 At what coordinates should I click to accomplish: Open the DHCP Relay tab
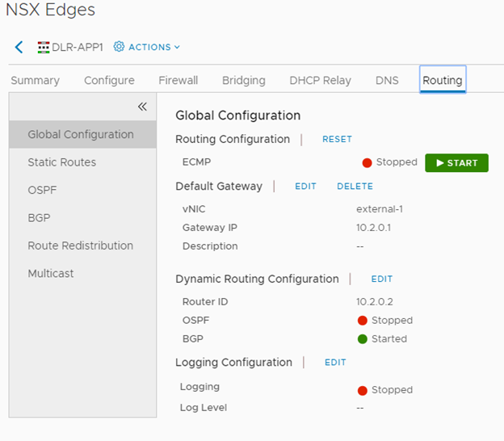click(x=320, y=80)
